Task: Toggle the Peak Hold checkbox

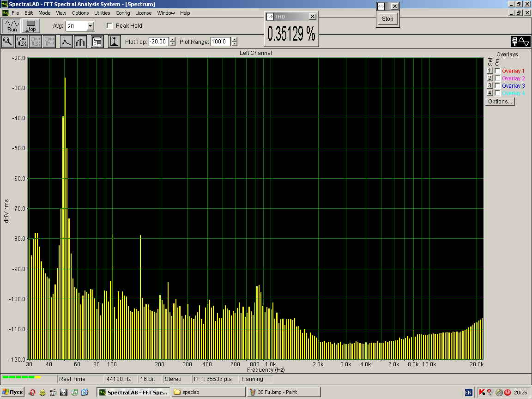Action: click(109, 26)
